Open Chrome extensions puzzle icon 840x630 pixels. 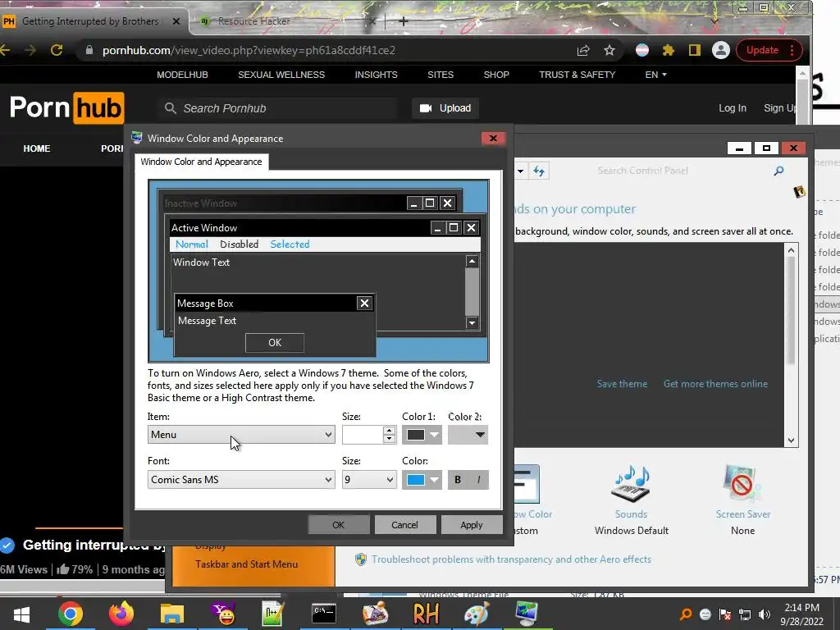point(668,50)
